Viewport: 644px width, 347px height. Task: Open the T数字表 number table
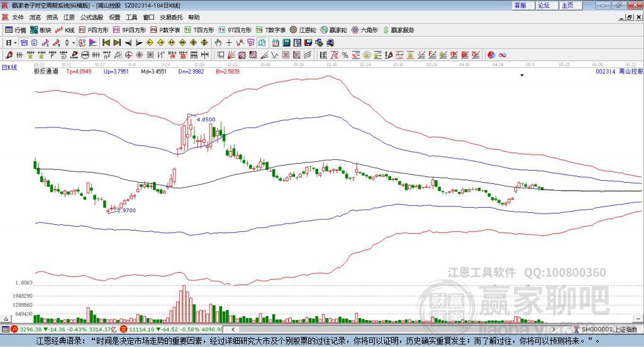[x=270, y=30]
